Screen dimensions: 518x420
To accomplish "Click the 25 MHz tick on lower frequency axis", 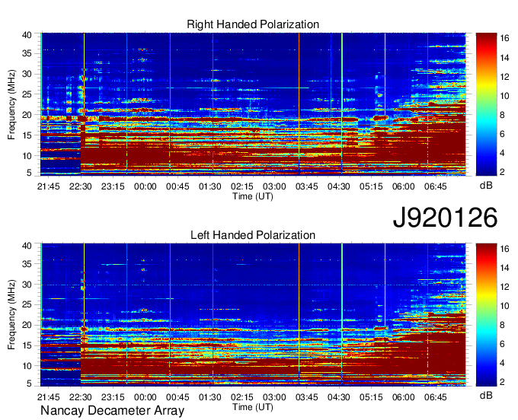I will pos(27,304).
